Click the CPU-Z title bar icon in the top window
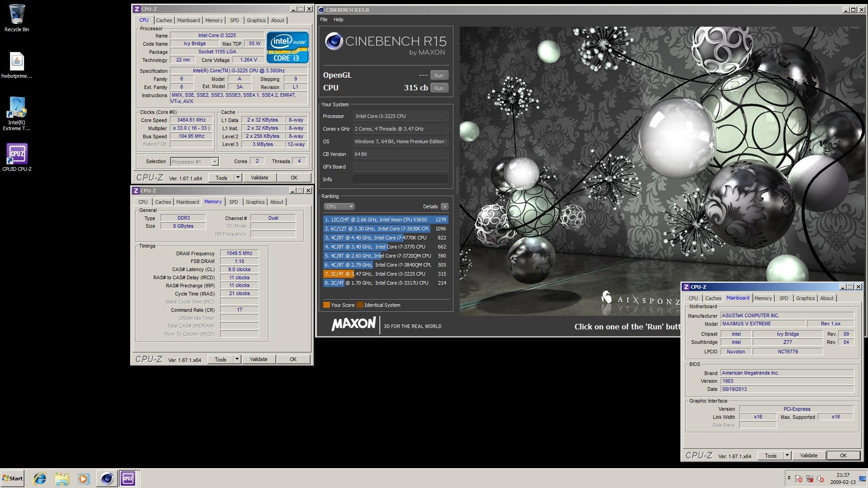This screenshot has height=488, width=868. (137, 9)
